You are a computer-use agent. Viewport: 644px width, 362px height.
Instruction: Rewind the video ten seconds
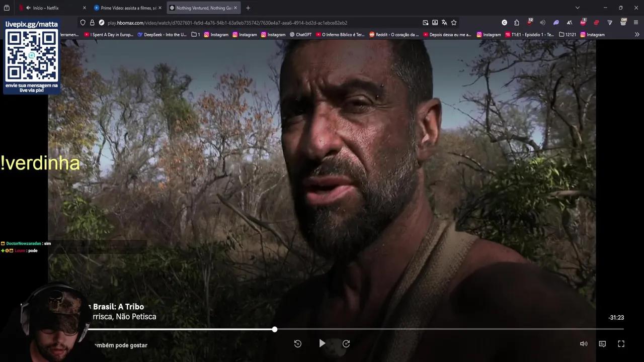298,343
